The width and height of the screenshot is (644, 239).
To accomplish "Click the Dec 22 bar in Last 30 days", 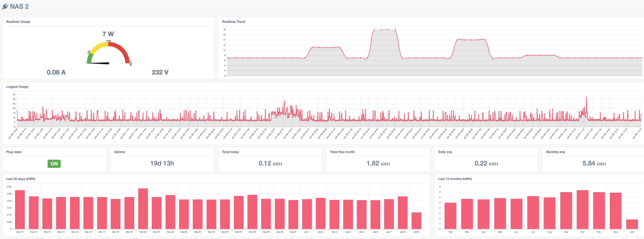I will 170,212.
